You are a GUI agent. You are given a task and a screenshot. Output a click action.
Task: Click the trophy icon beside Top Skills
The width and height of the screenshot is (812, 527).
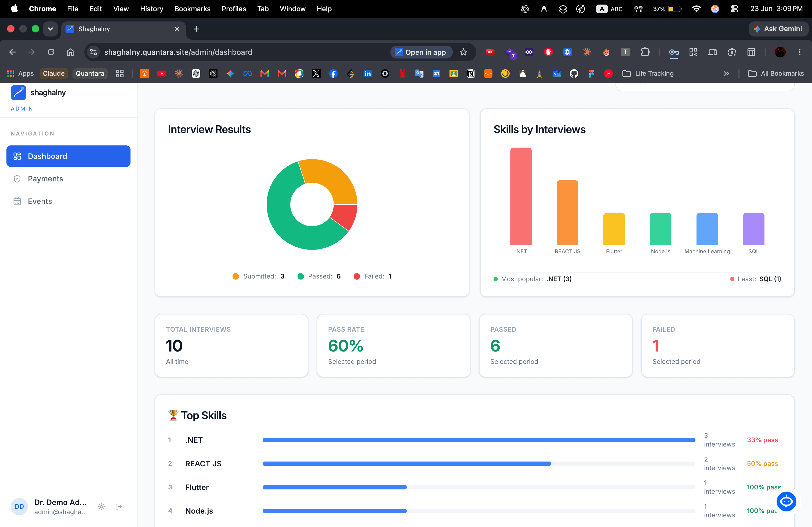[x=173, y=415]
